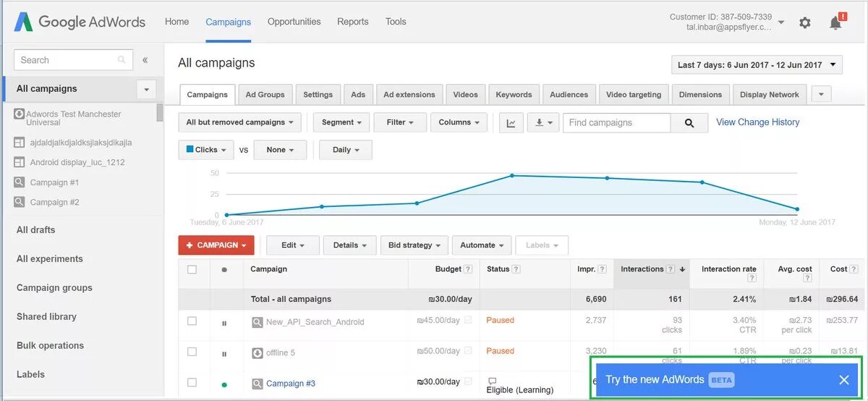Click the search type icon beside New_API_Search_Android
868x401 pixels.
[x=257, y=322]
